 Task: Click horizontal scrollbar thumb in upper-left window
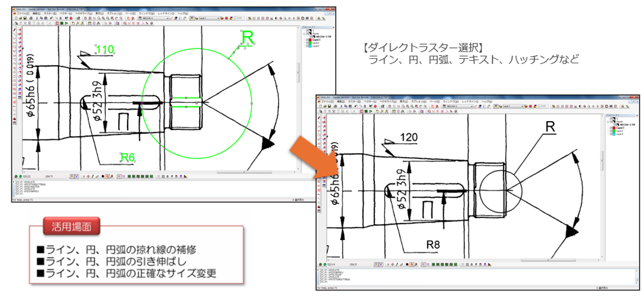pos(244,172)
